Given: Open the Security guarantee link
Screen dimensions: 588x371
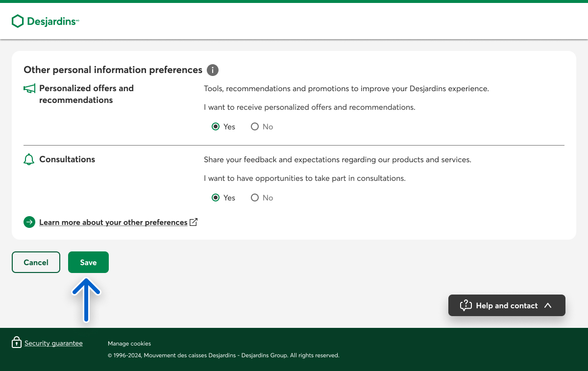Looking at the screenshot, I should point(53,343).
